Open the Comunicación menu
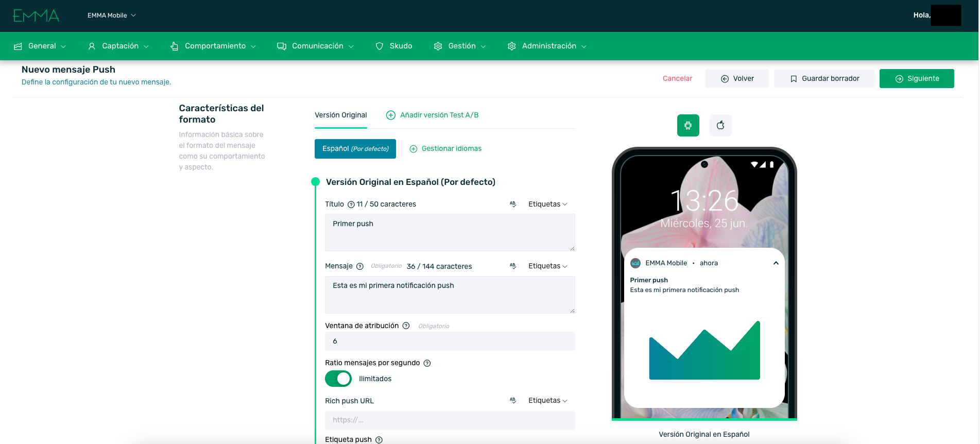 pyautogui.click(x=316, y=46)
